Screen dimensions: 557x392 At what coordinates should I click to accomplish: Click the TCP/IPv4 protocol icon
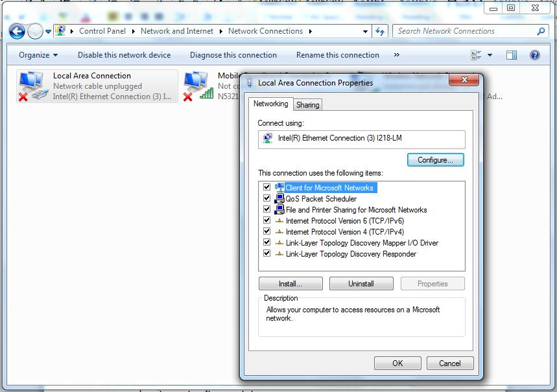[x=279, y=232]
